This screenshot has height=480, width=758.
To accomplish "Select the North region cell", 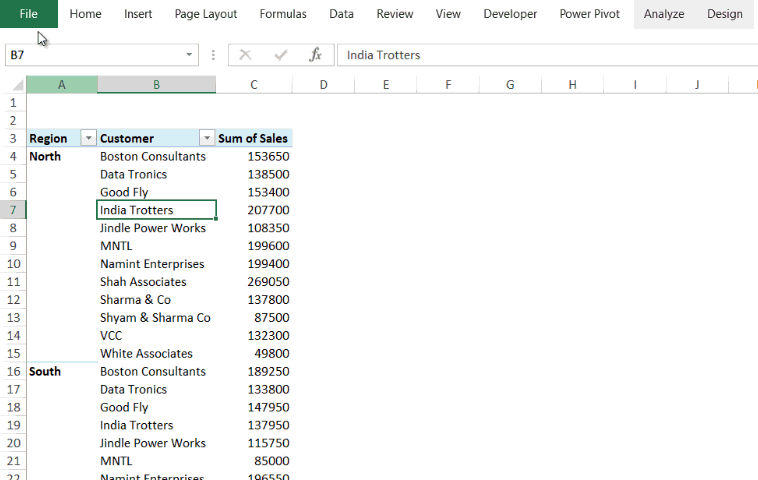I will [62, 156].
